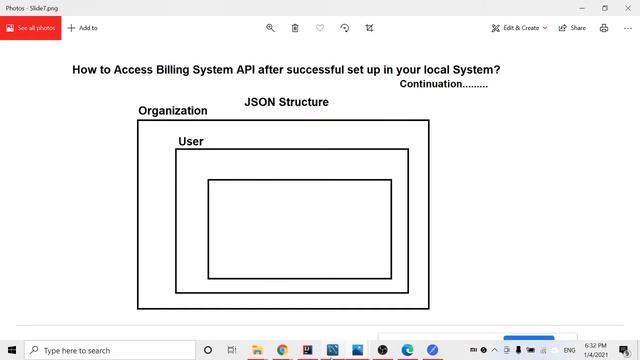Screen dimensions: 640x360
Task: Click See all photos button
Action: (31, 28)
